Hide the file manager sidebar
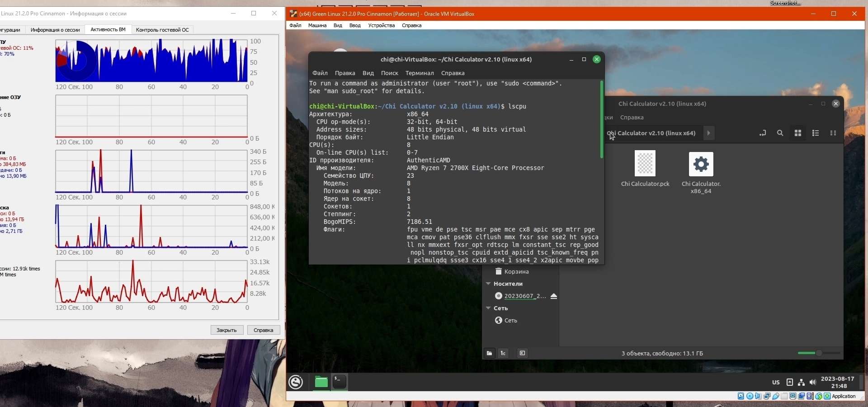 pos(522,354)
